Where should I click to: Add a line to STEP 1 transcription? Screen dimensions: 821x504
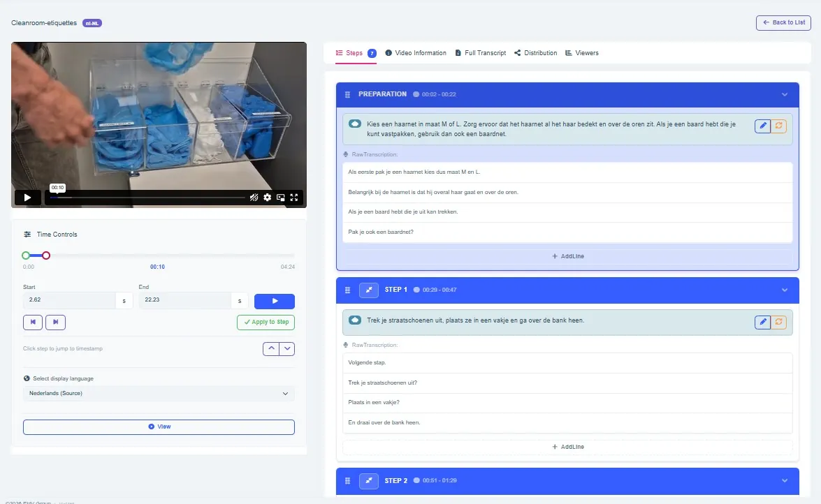[567, 447]
